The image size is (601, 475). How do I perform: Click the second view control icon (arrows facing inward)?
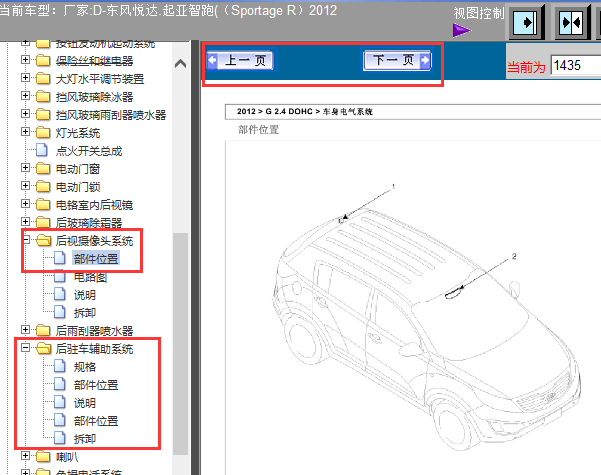tap(568, 21)
